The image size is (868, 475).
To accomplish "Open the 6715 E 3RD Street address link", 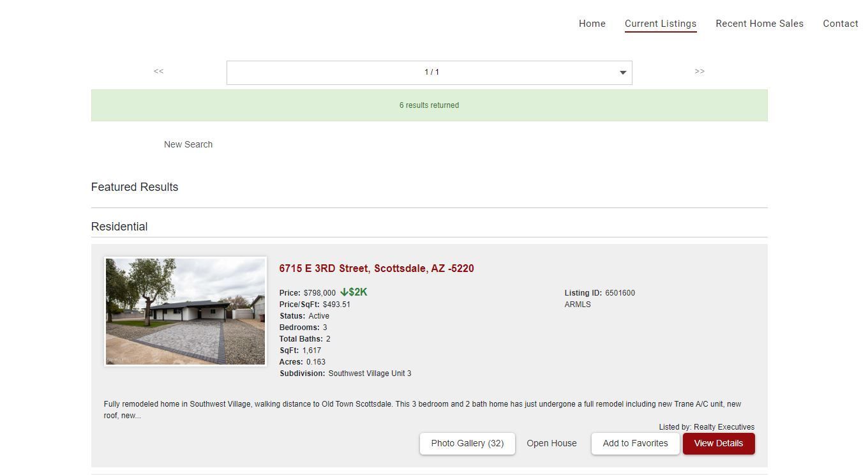I will 377,269.
